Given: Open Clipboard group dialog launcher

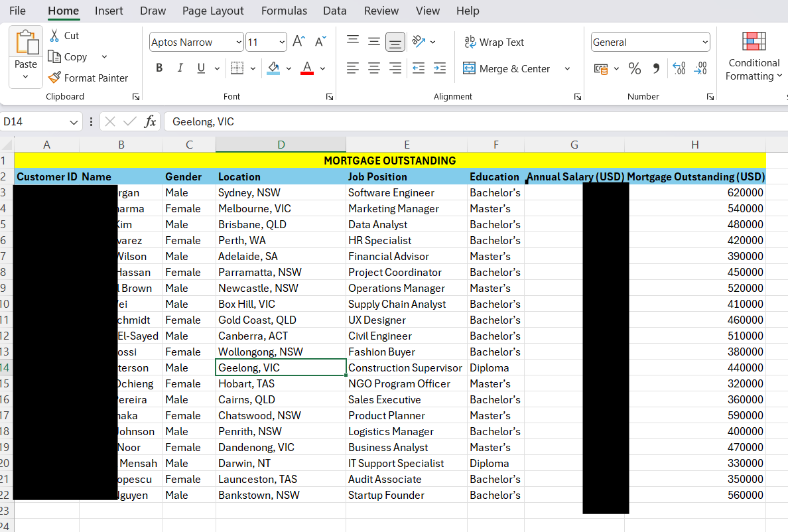Looking at the screenshot, I should (x=136, y=97).
